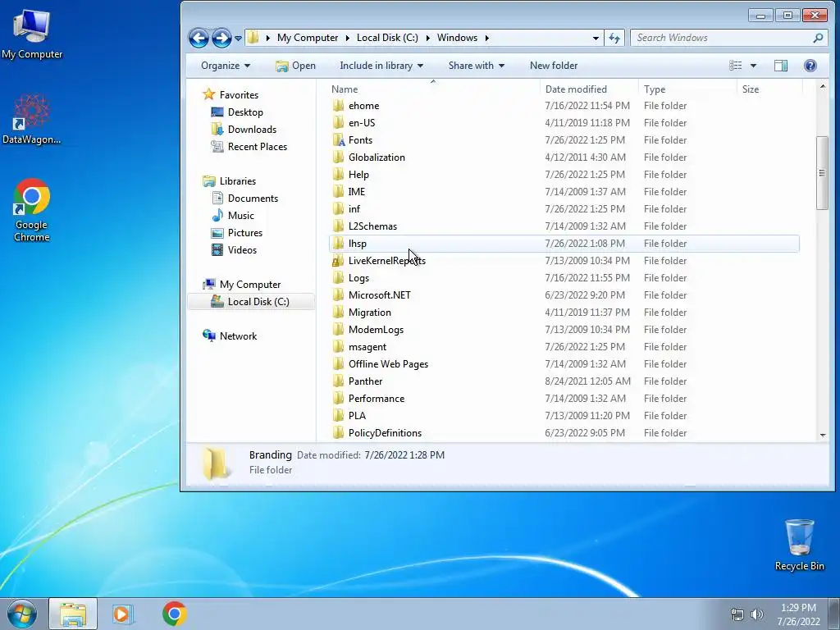The width and height of the screenshot is (840, 630).
Task: Open the volume speaker tray icon
Action: 756,614
